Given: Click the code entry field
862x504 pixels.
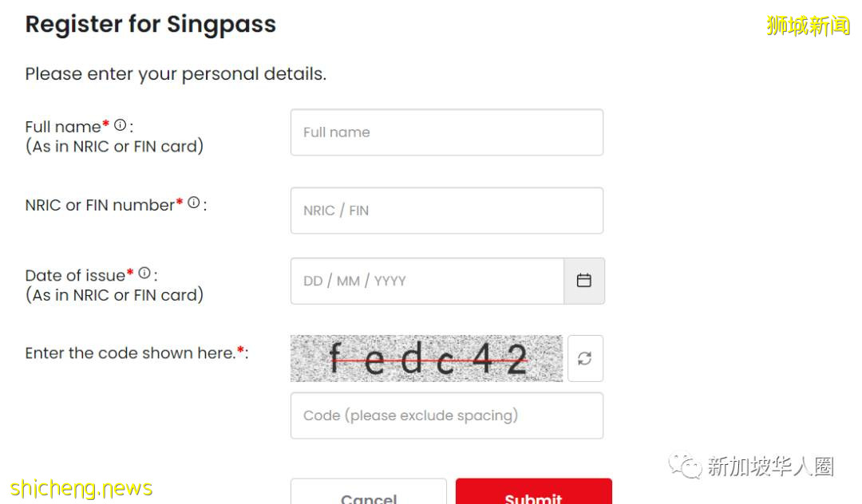Looking at the screenshot, I should [x=447, y=415].
